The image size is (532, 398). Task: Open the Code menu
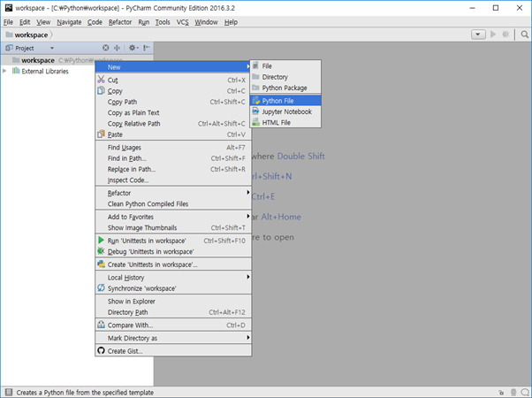pos(95,22)
